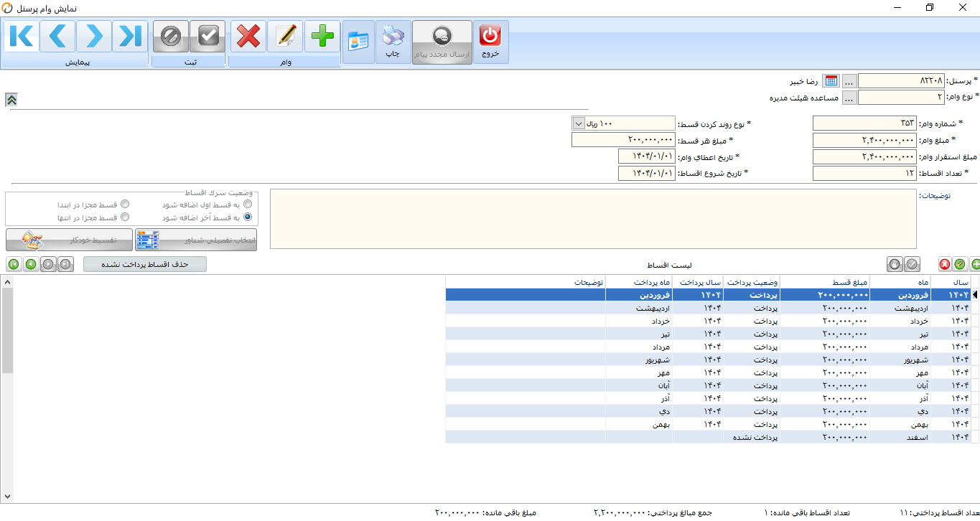Click the 'وضعیت پرداخت' column header
The height and width of the screenshot is (521, 980).
[752, 281]
